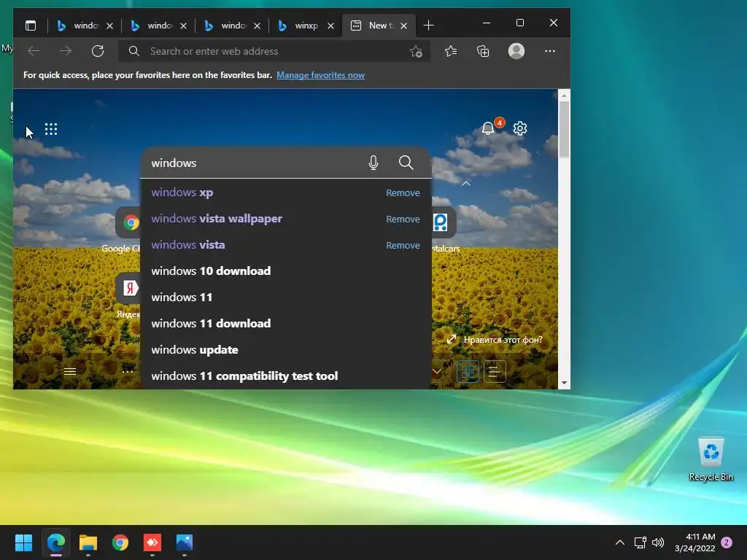Expand feed layout dropdown chevron
Screen dimensions: 747x560
[437, 371]
